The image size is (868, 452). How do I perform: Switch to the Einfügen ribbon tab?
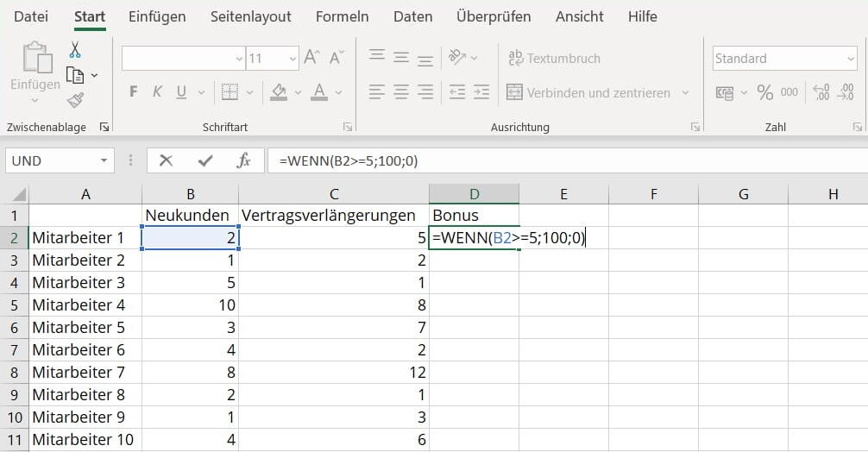point(157,16)
